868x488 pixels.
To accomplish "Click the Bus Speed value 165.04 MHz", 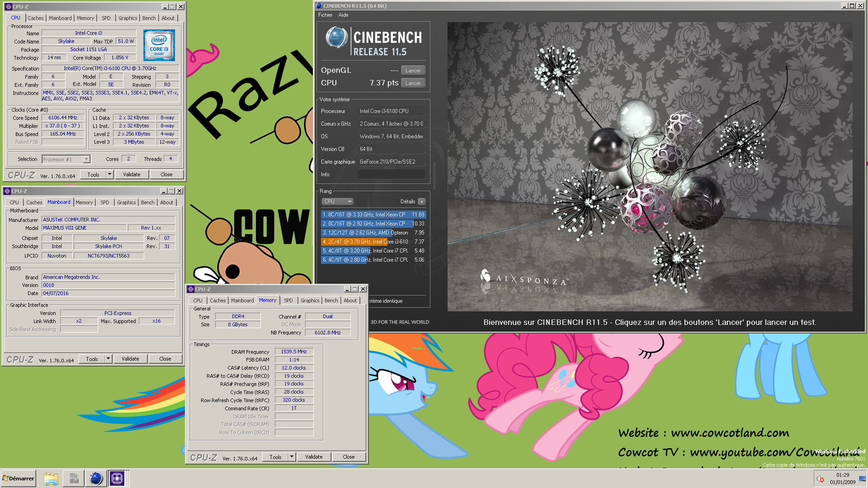I will coord(63,134).
